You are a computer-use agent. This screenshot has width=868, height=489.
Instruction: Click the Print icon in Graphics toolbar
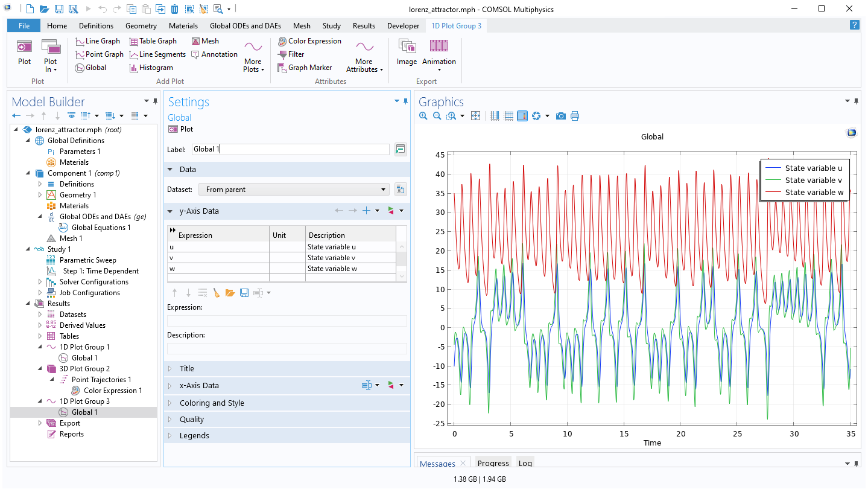pyautogui.click(x=575, y=116)
